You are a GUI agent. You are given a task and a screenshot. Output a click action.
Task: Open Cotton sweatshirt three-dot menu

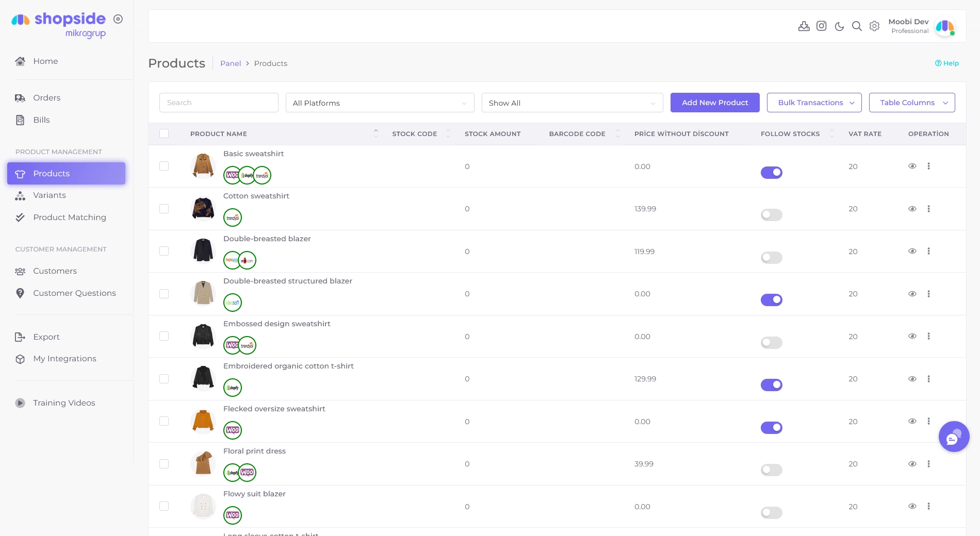point(928,209)
